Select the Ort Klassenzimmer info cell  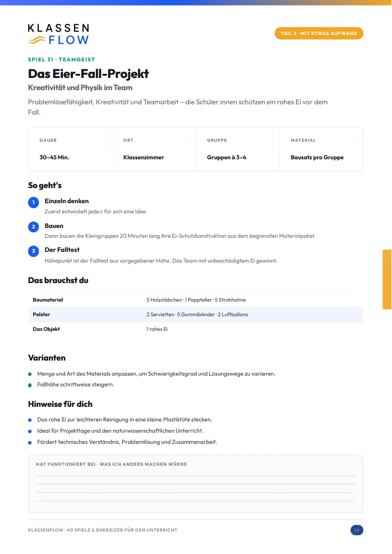[x=153, y=149]
